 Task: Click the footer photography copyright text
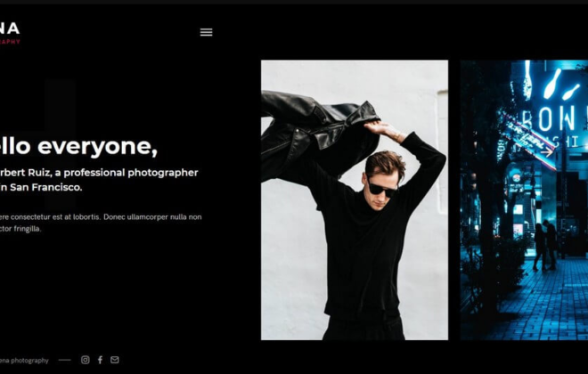point(24,361)
